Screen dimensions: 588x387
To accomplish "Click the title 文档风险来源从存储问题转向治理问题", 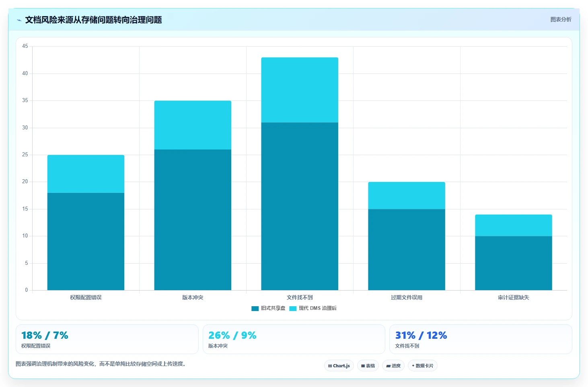I will coord(93,20).
